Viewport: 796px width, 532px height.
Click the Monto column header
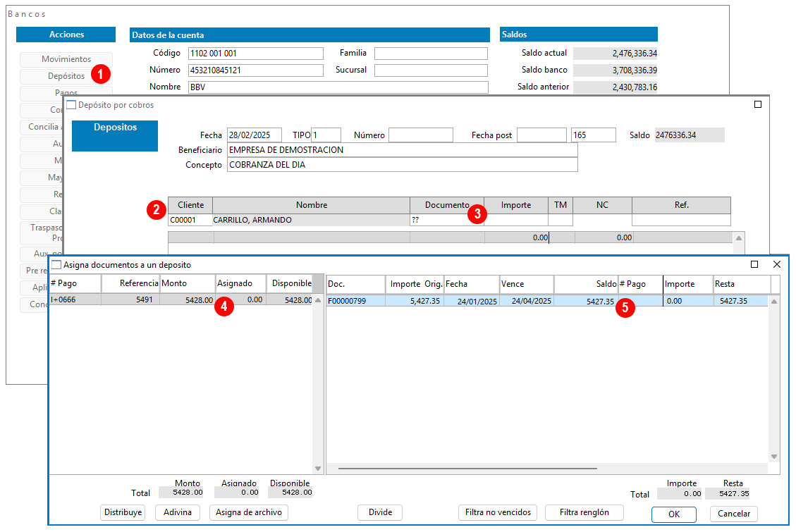pos(188,283)
